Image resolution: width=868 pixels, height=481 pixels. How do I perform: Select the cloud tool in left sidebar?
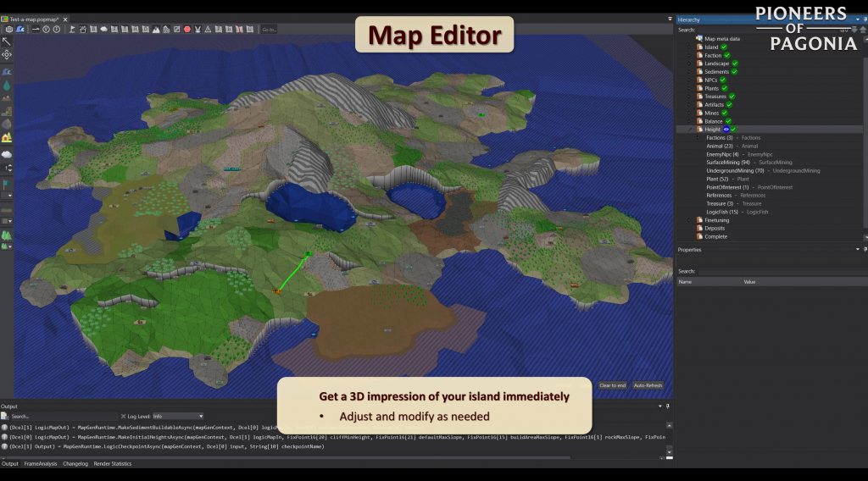point(7,154)
